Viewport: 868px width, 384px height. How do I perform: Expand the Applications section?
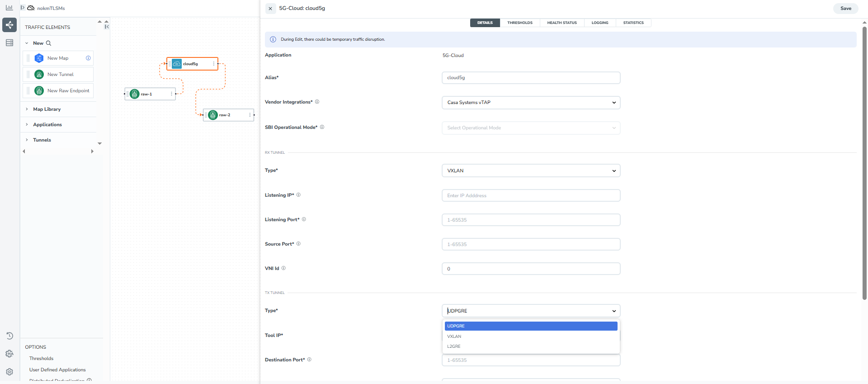tap(47, 124)
